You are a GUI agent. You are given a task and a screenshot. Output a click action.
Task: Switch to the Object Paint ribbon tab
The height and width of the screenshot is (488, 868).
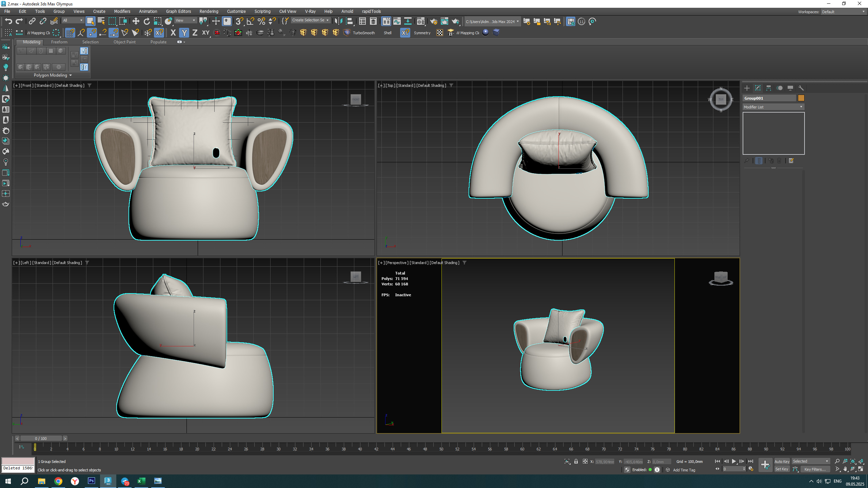click(124, 42)
